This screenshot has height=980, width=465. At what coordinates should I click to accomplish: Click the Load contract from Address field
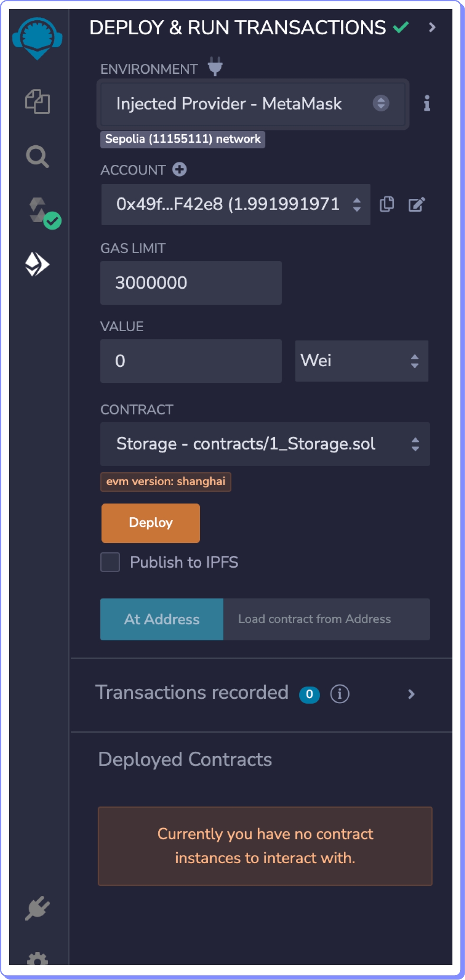click(x=326, y=619)
